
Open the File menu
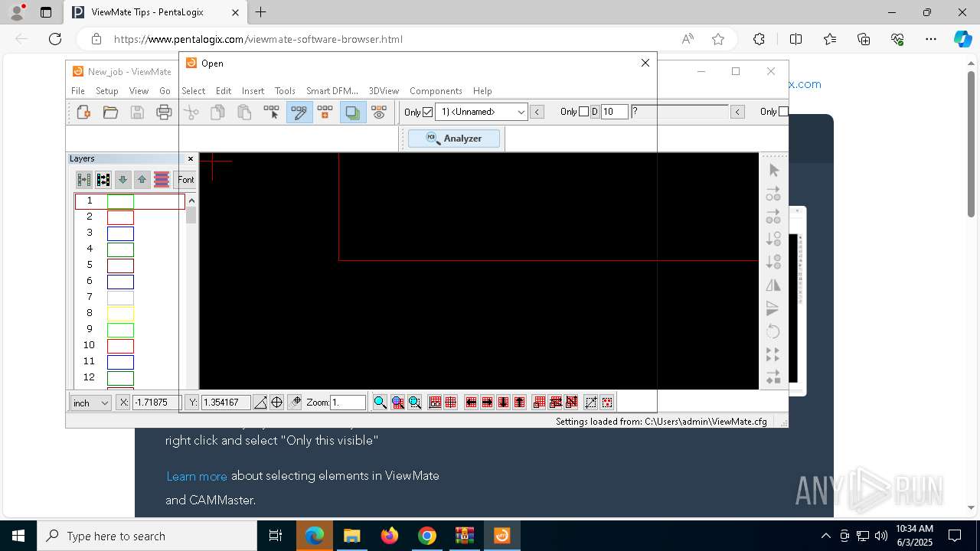click(78, 90)
